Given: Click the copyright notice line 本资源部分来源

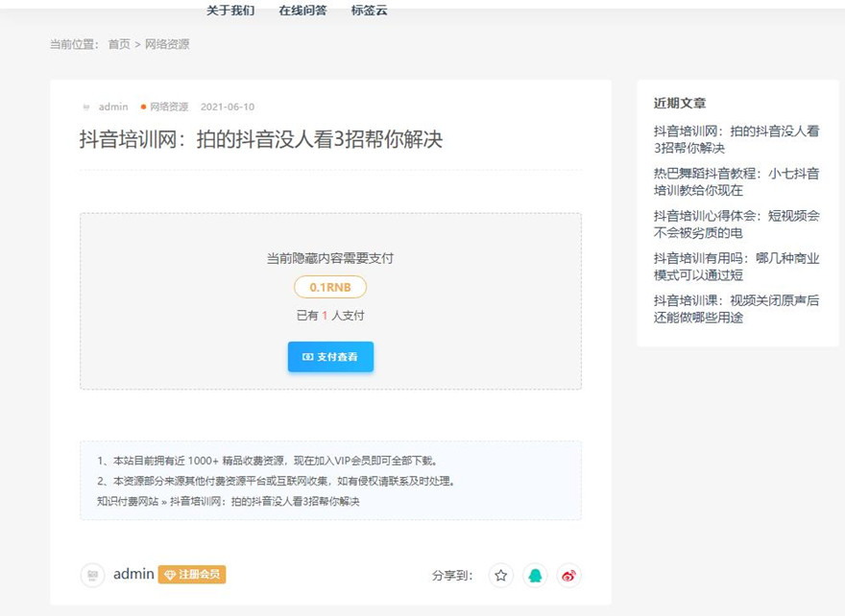Looking at the screenshot, I should coord(277,481).
